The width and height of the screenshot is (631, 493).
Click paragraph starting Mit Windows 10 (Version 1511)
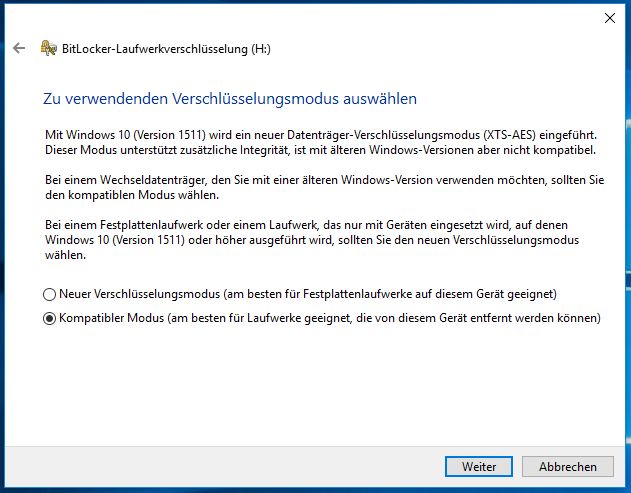(321, 142)
